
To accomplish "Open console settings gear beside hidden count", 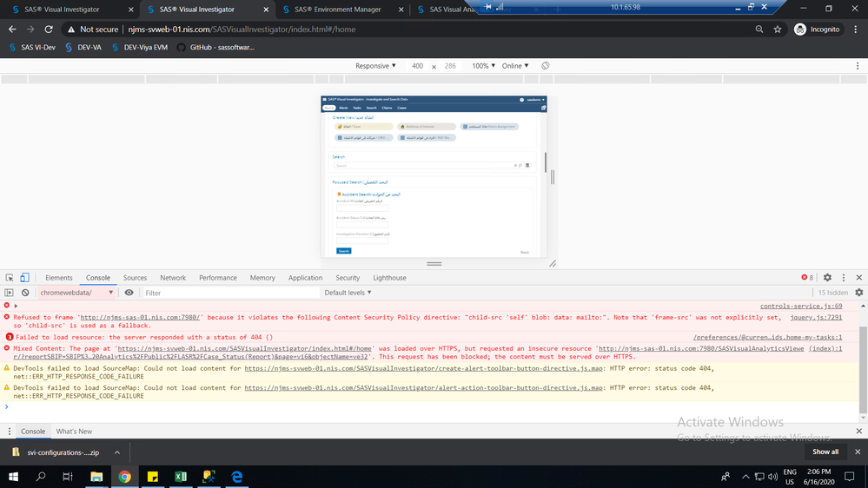I will click(x=858, y=293).
